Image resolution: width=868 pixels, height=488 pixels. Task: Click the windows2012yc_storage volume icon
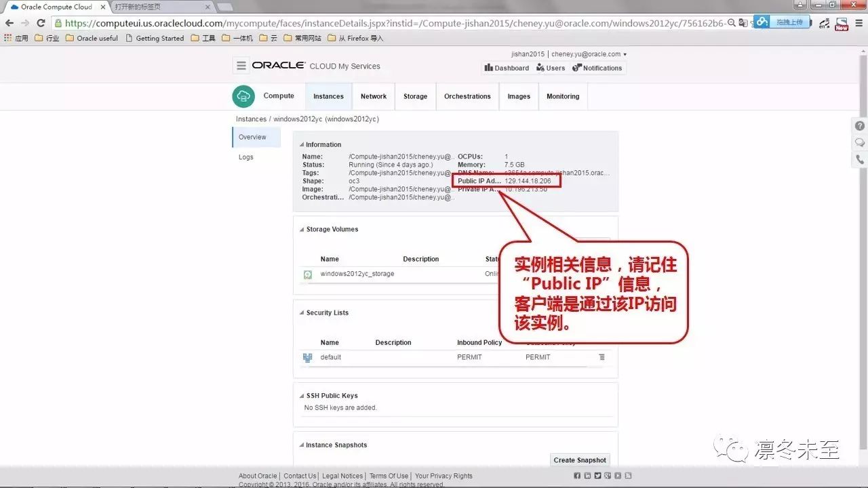[x=307, y=274]
